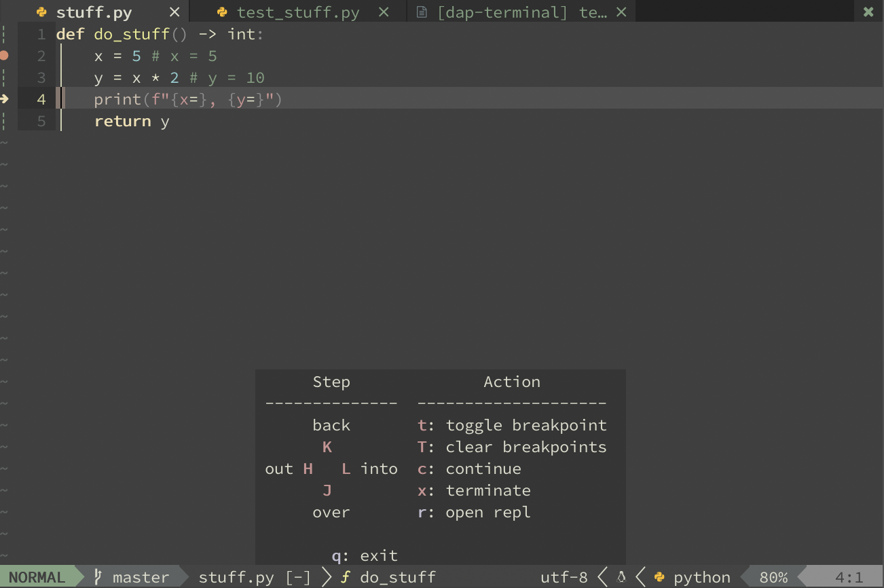Switch to the stuff.py tab
The width and height of the screenshot is (884, 588).
[x=94, y=12]
